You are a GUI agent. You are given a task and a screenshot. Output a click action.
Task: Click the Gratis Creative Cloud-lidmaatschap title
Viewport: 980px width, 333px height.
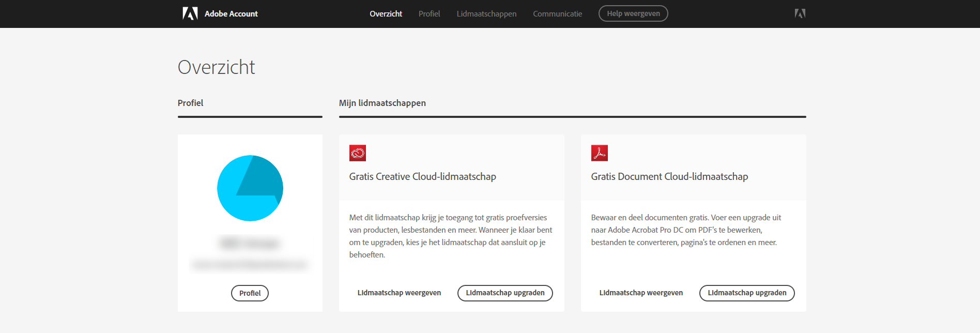(422, 177)
